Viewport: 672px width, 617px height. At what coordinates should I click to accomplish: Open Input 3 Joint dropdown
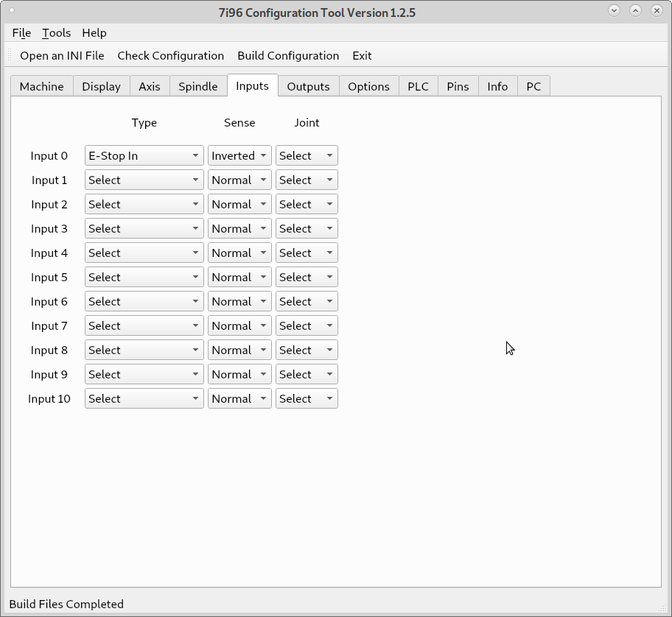click(x=307, y=229)
